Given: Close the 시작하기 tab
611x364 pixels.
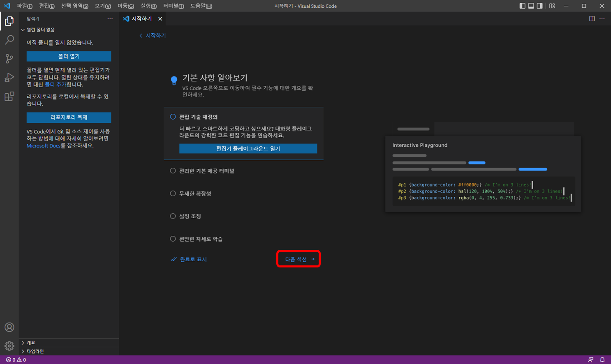Looking at the screenshot, I should [160, 19].
